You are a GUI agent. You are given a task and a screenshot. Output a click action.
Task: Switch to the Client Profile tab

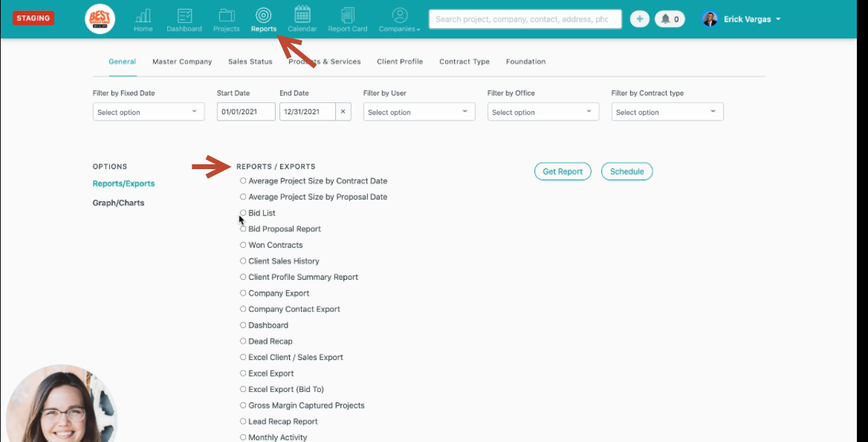(400, 61)
